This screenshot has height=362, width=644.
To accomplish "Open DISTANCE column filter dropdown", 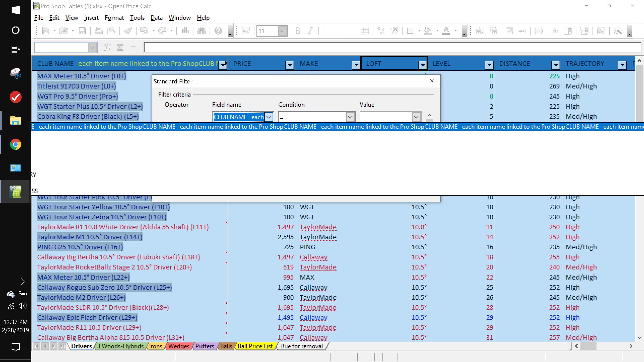I will (555, 65).
